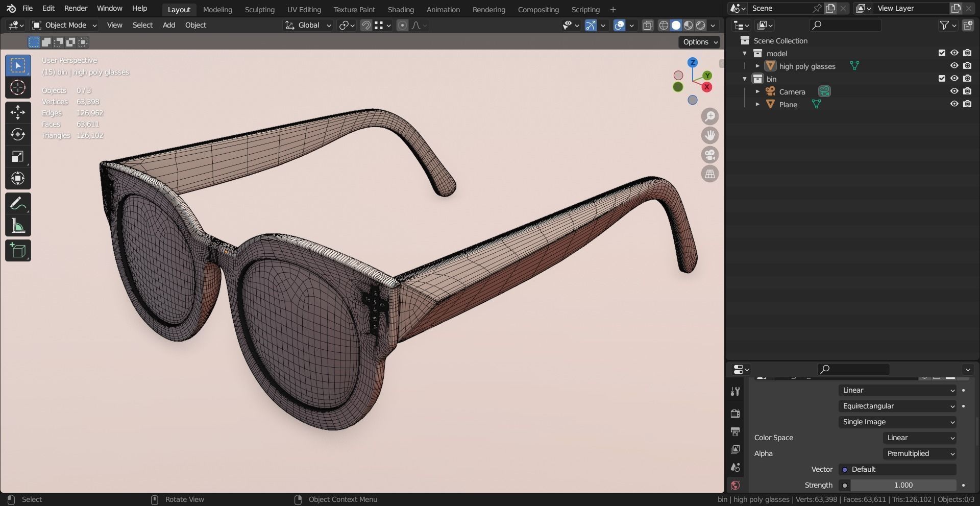Click the outliner search field
The height and width of the screenshot is (506, 980).
[845, 25]
